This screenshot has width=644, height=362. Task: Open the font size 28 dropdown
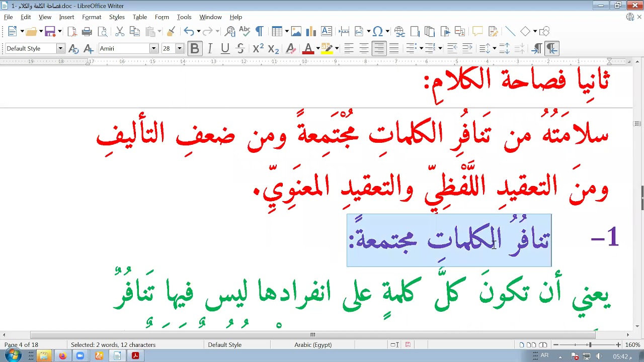point(179,49)
